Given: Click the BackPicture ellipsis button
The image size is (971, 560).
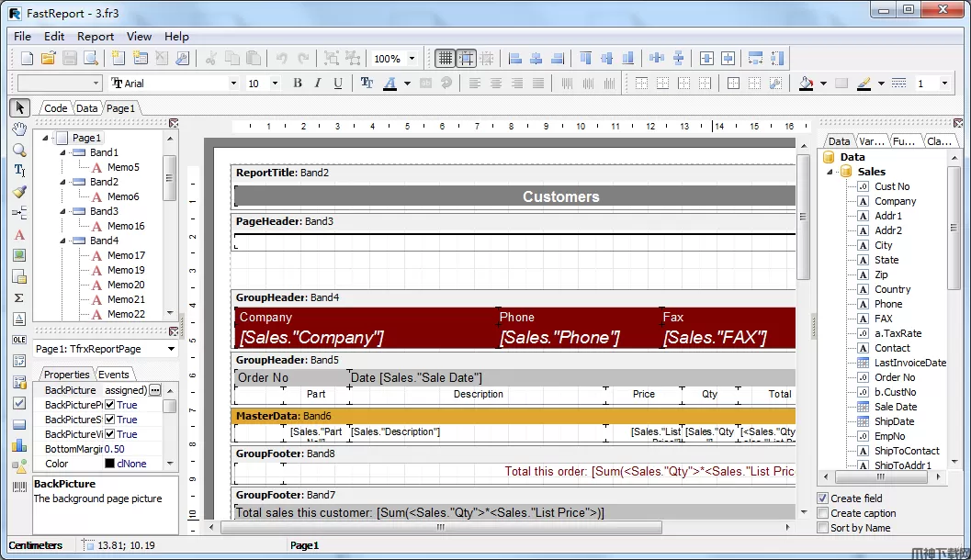Looking at the screenshot, I should (154, 390).
